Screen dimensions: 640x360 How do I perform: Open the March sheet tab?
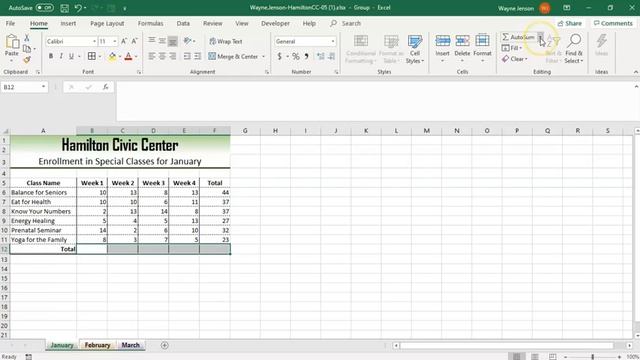(131, 345)
